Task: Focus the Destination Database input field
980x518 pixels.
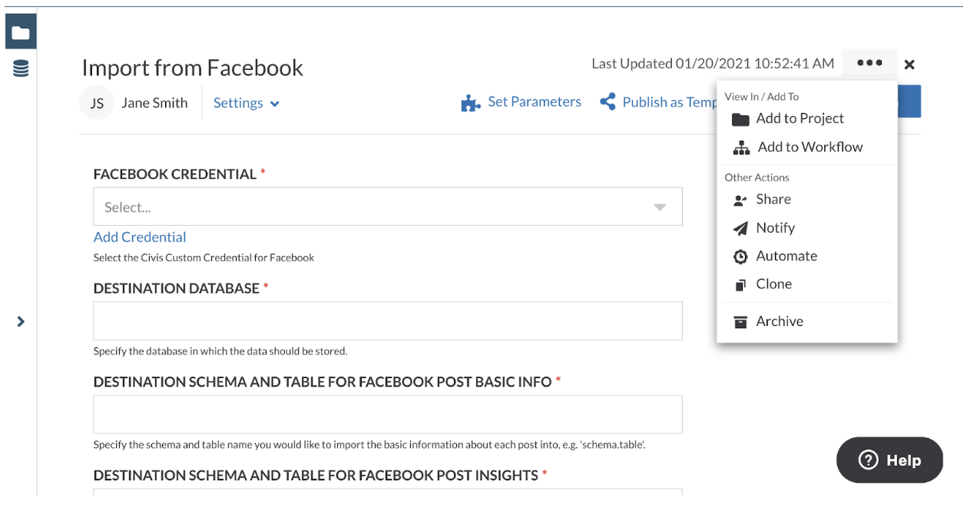Action: tap(387, 320)
